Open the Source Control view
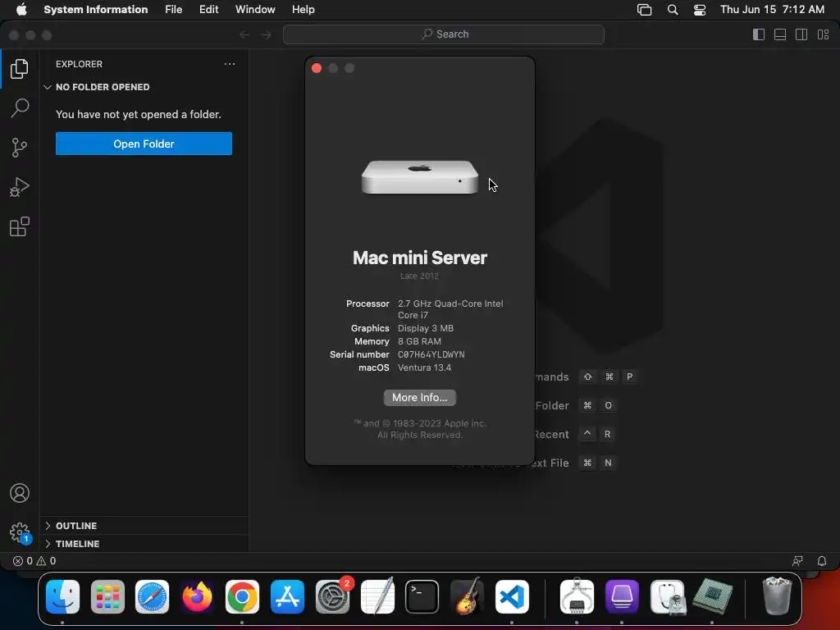Image resolution: width=840 pixels, height=630 pixels. point(20,148)
